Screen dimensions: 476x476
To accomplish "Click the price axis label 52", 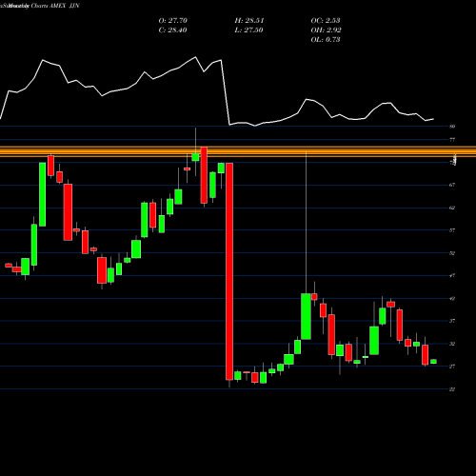I will [x=452, y=253].
